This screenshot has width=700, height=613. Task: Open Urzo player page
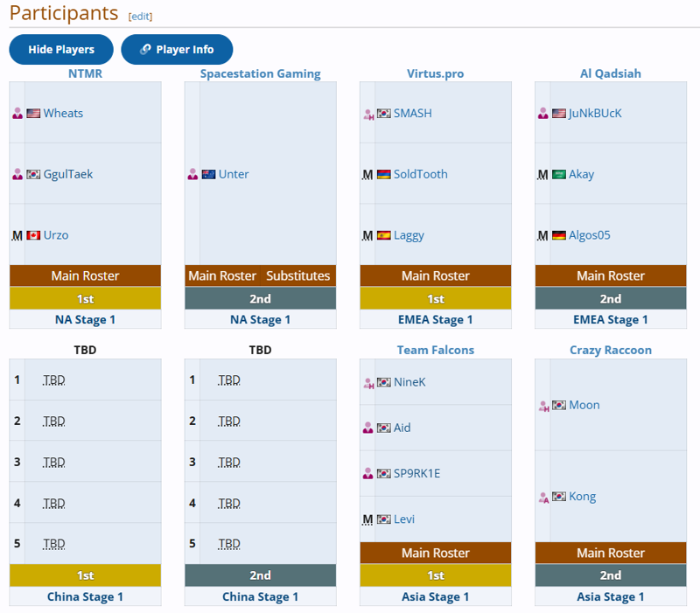point(56,235)
